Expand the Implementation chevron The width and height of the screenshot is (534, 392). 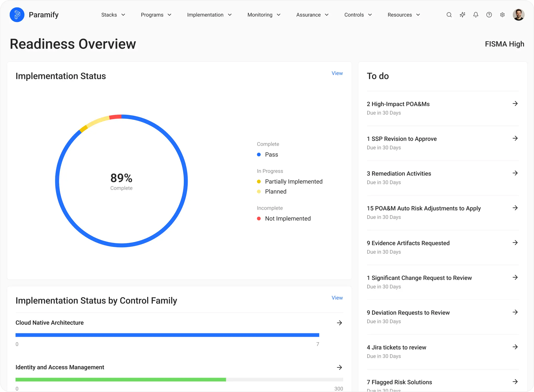click(x=230, y=15)
